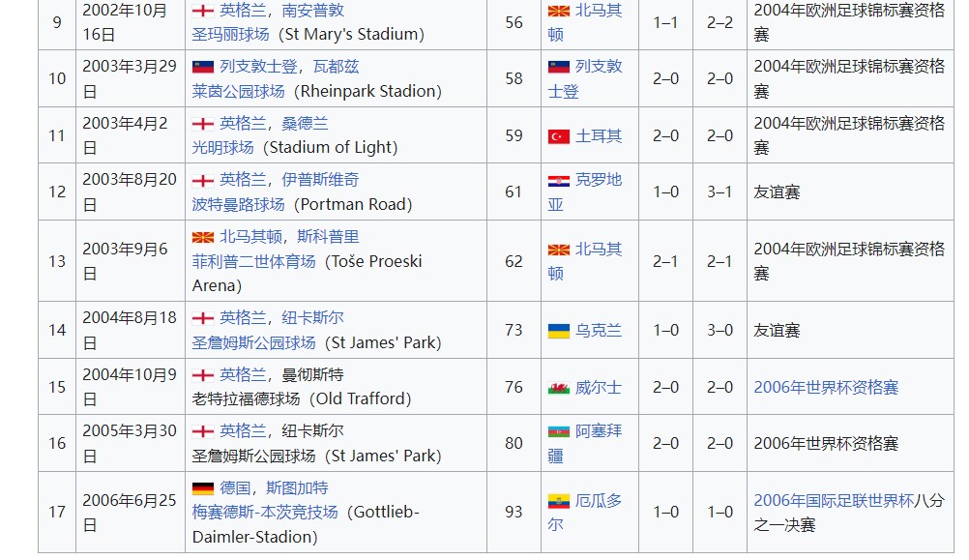Open 梅赛德斯-本茨竞技场 link
This screenshot has height=560, width=969.
point(265,513)
